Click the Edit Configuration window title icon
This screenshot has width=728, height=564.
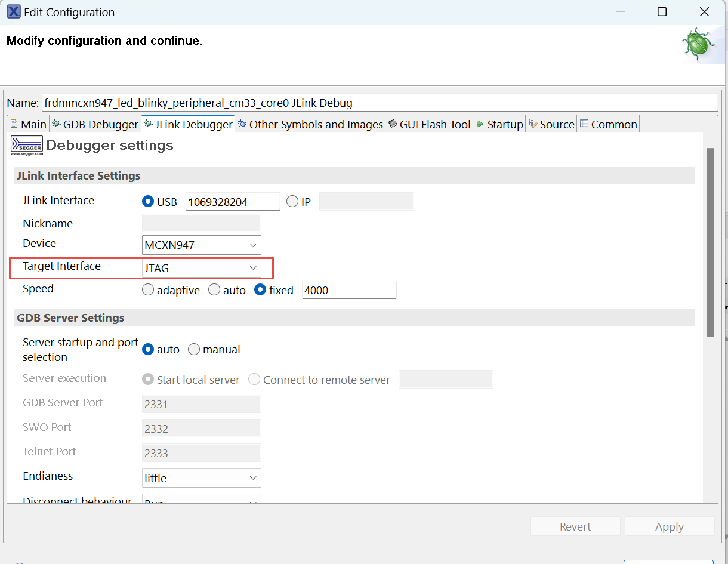pos(13,12)
